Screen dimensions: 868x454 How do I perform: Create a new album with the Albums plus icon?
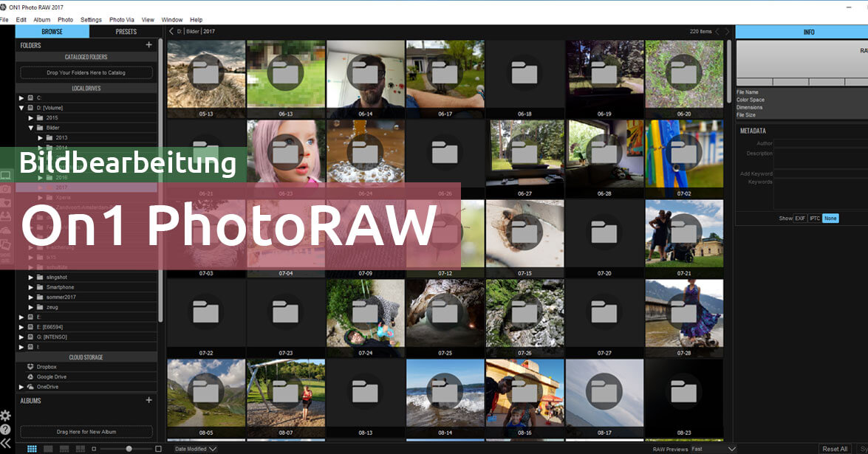click(x=149, y=400)
